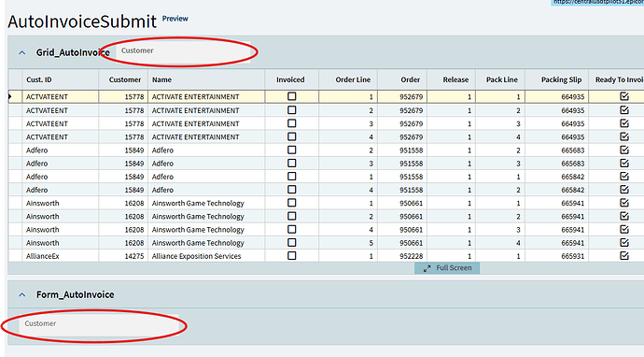Click order 950661 in Ainsworth order line 5 row

[411, 243]
